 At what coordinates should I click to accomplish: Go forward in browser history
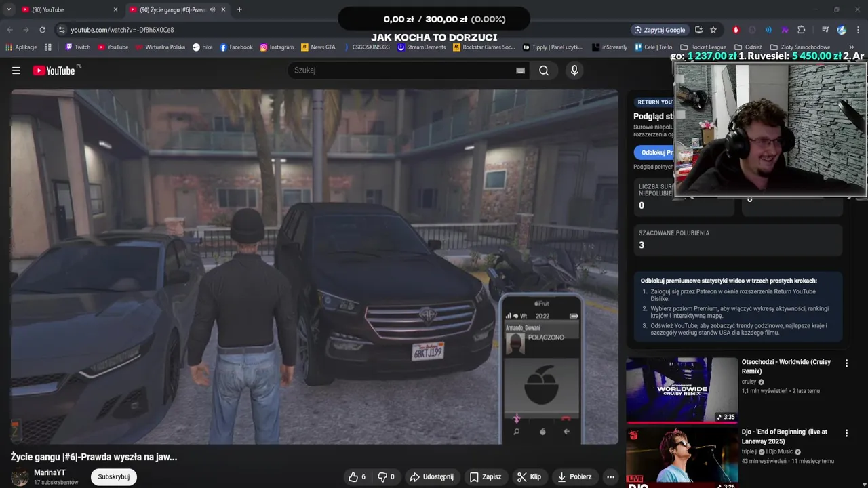26,30
